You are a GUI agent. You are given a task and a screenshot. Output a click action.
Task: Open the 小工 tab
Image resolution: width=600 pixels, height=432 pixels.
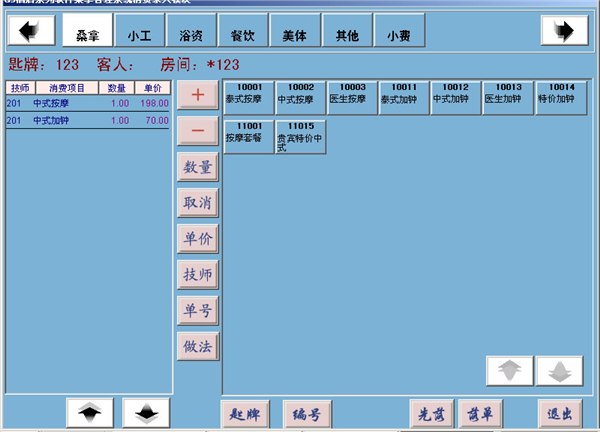click(139, 30)
